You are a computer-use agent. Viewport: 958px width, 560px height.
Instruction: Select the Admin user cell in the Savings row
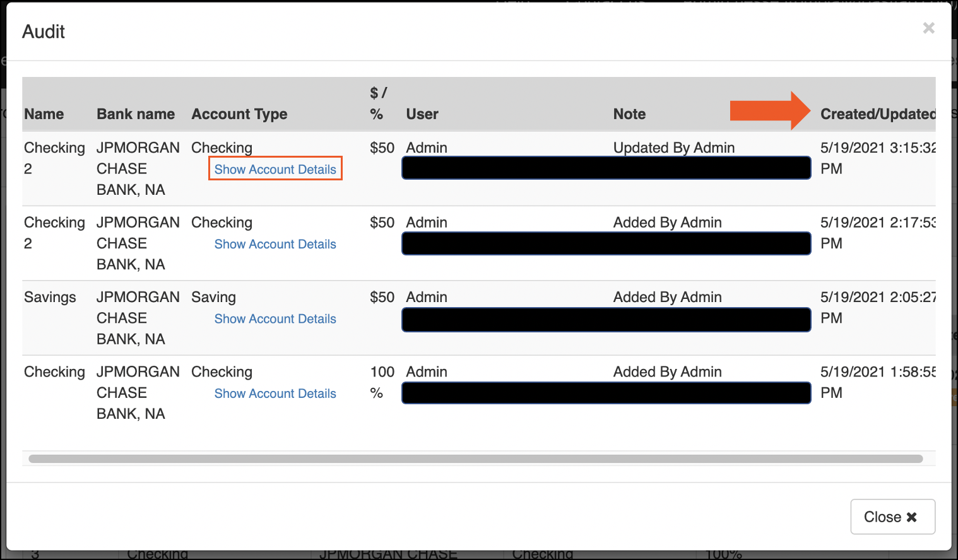tap(427, 297)
